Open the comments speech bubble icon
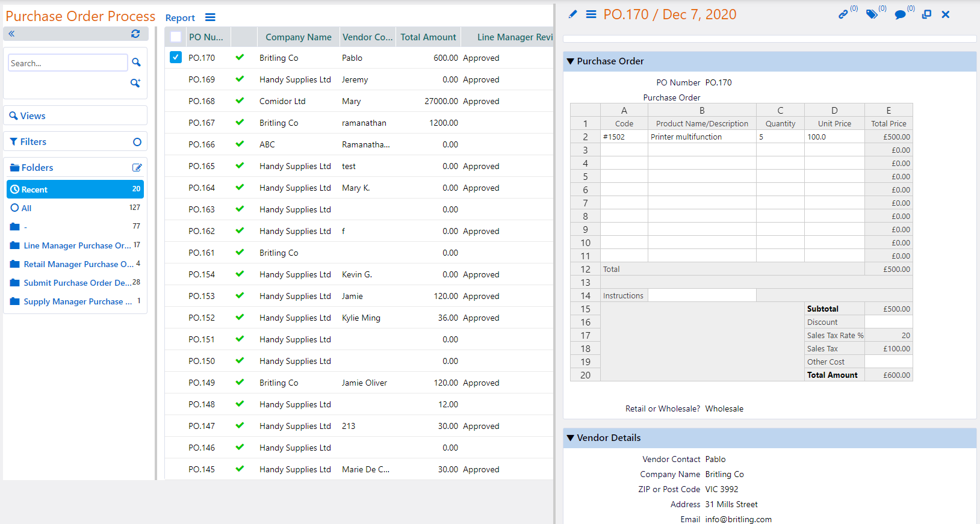 900,14
